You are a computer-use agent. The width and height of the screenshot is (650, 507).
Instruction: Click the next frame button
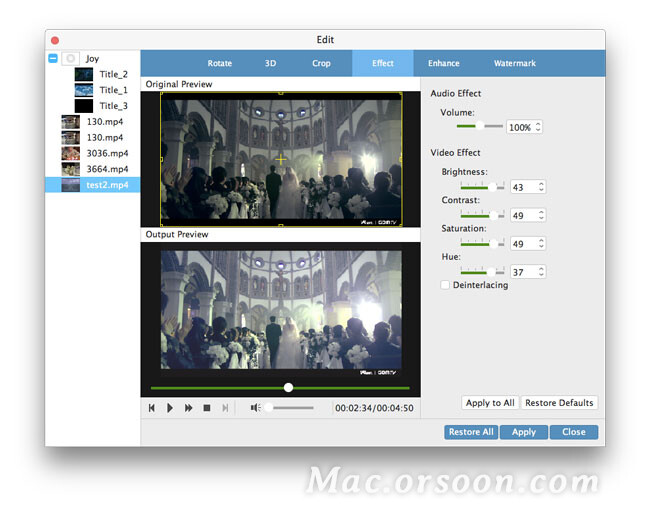coord(225,408)
